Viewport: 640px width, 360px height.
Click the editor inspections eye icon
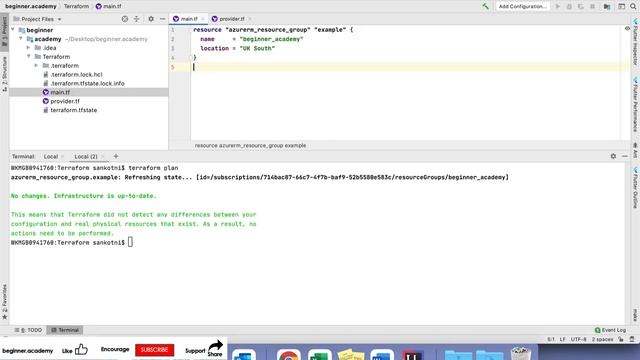(627, 29)
